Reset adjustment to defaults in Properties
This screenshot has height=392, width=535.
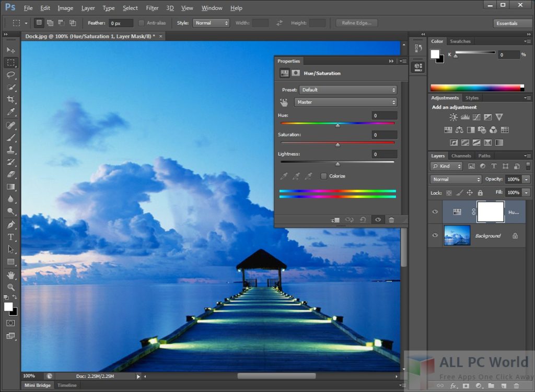pyautogui.click(x=363, y=220)
